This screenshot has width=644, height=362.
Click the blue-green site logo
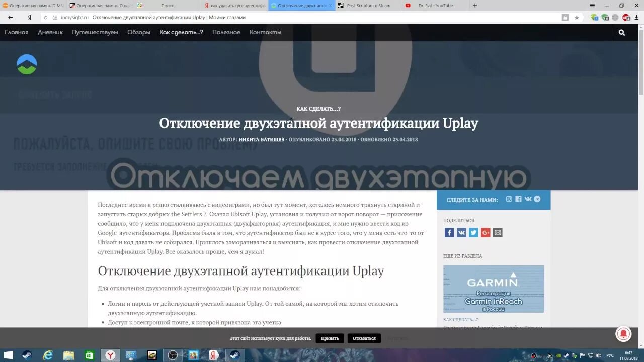pos(27,64)
